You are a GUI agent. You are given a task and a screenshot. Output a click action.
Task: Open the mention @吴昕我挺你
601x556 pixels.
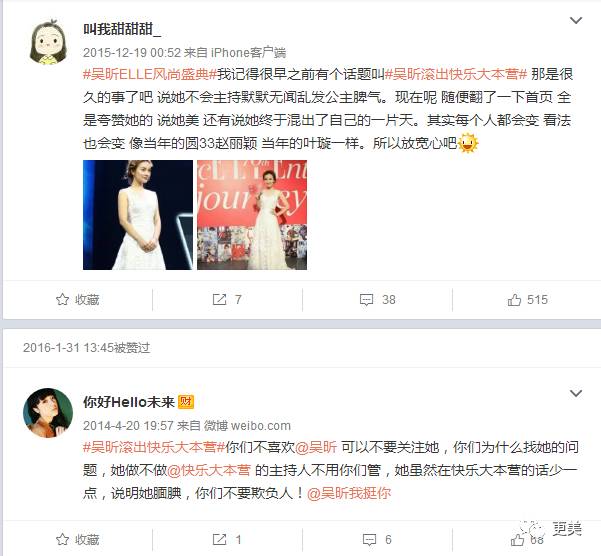pos(349,493)
